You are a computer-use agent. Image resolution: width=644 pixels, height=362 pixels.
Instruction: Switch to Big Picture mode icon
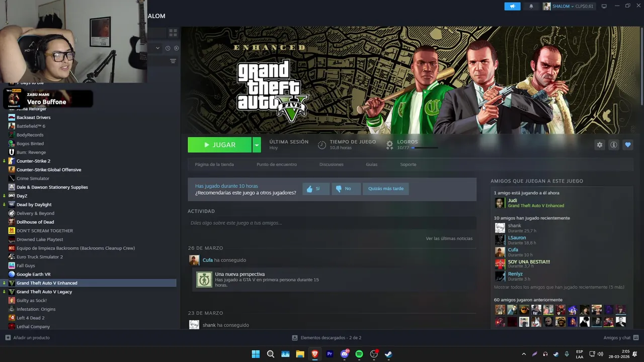click(x=604, y=6)
